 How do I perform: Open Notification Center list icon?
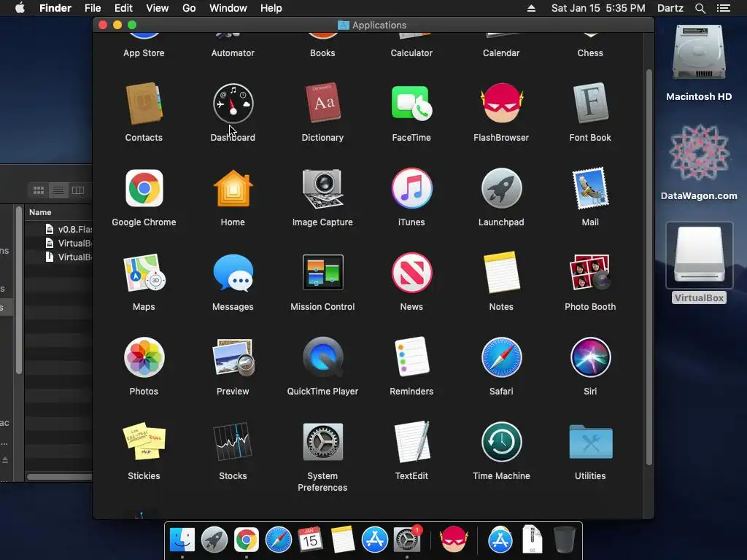[723, 8]
